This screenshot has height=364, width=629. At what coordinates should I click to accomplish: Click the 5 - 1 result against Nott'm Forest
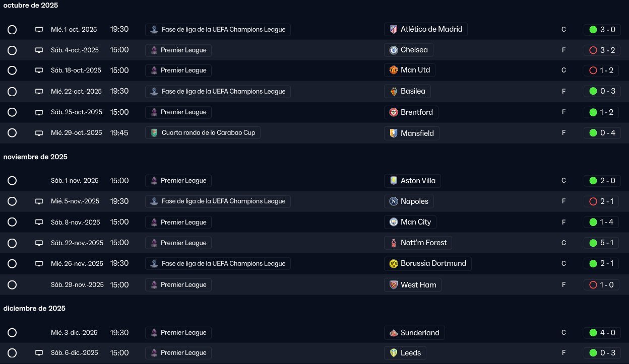[x=607, y=243]
